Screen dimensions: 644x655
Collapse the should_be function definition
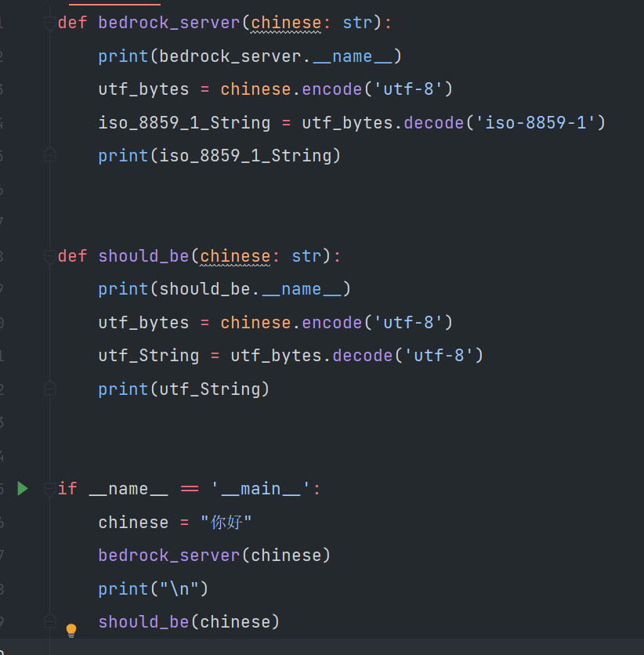click(x=49, y=256)
